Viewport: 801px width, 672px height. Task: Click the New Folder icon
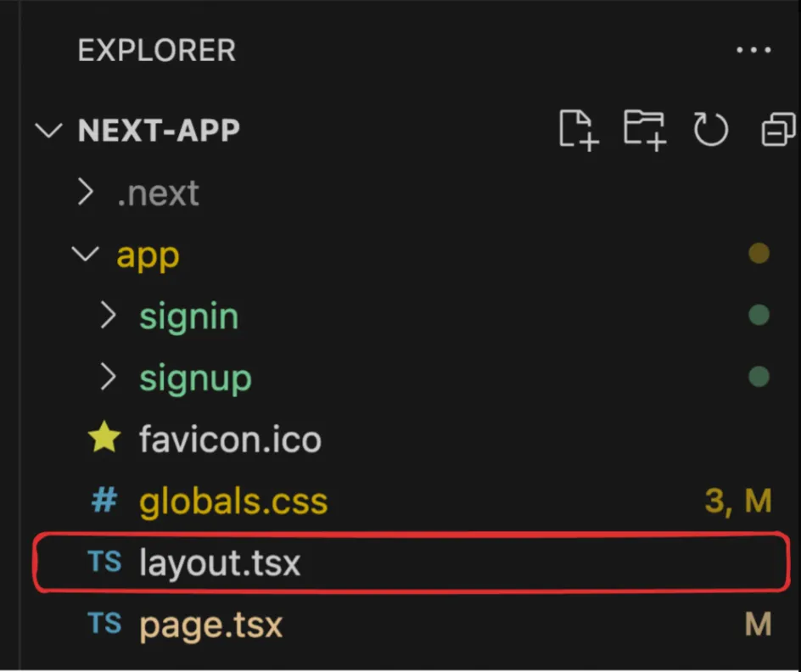[x=644, y=130]
